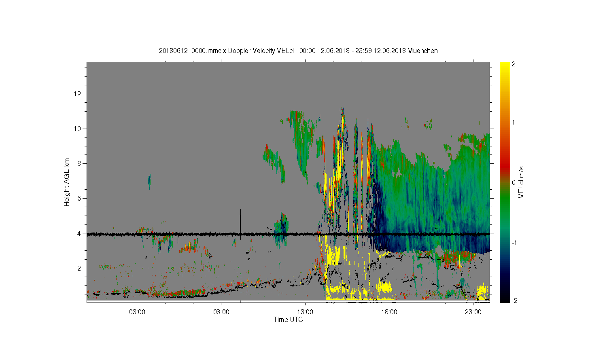Click the plot title text '20180612_0000.mmclx Doppler Velocity VELcl'

226,51
